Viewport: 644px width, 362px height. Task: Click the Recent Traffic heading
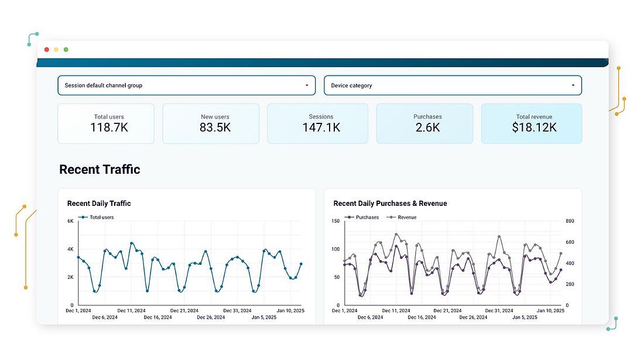100,170
